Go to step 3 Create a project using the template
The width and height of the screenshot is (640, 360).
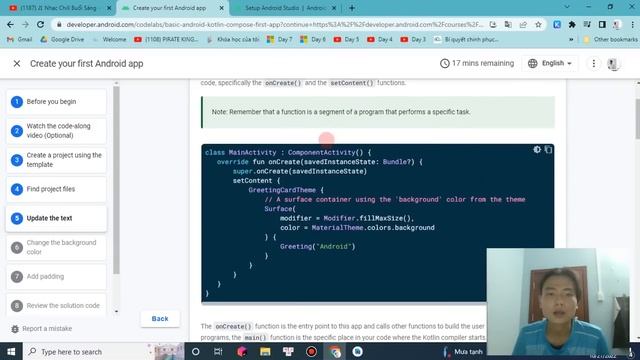tap(56, 160)
